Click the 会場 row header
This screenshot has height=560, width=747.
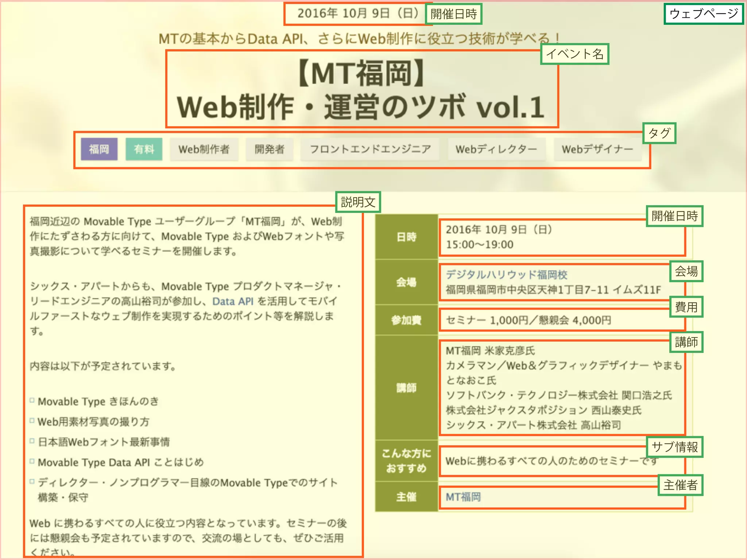[x=406, y=282]
